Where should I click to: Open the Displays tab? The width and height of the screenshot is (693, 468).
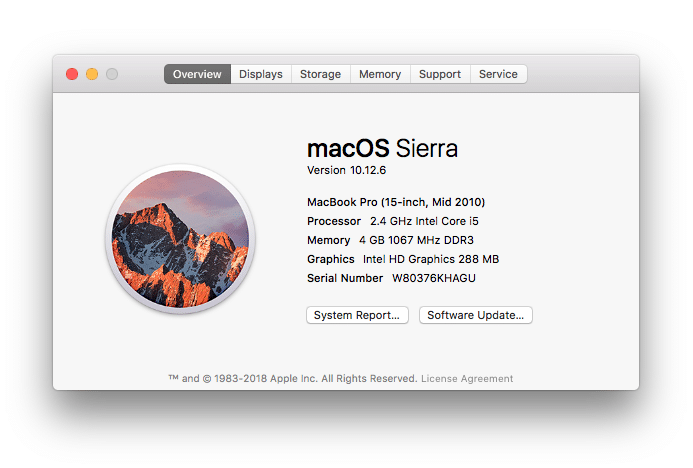[x=260, y=74]
